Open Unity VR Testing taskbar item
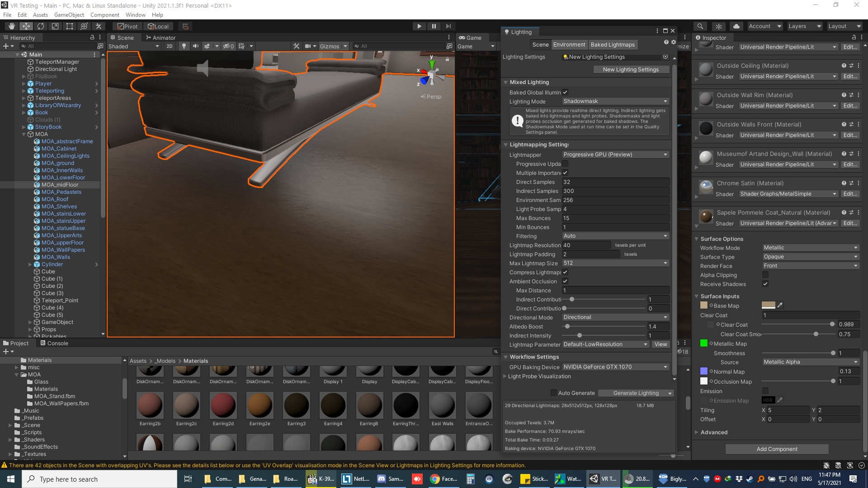Screen dimensions: 868x488 (604, 479)
